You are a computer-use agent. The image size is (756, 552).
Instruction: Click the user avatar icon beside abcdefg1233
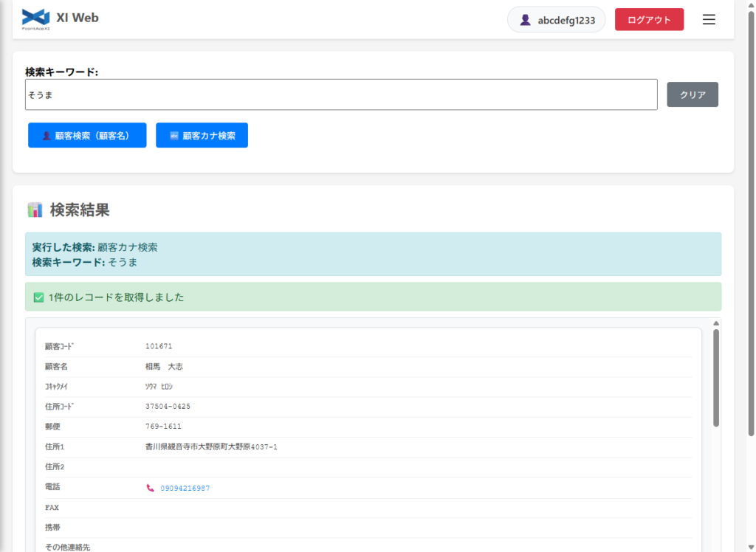click(x=525, y=20)
